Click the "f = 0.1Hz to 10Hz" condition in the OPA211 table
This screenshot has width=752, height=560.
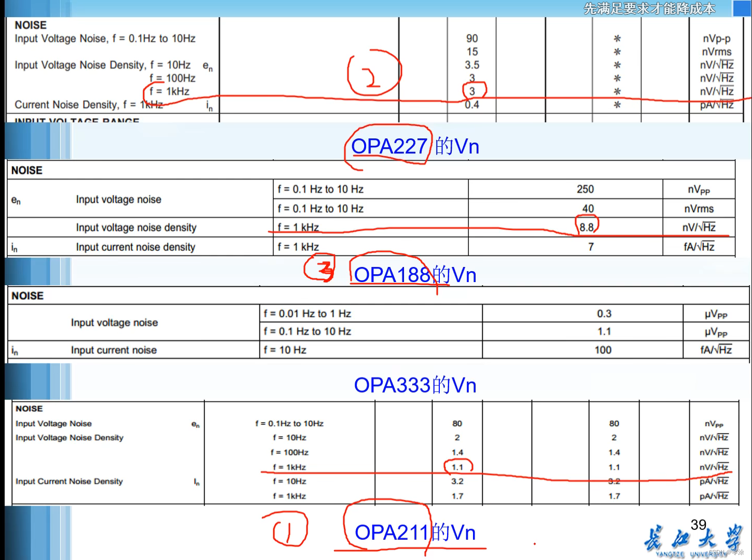tap(289, 423)
